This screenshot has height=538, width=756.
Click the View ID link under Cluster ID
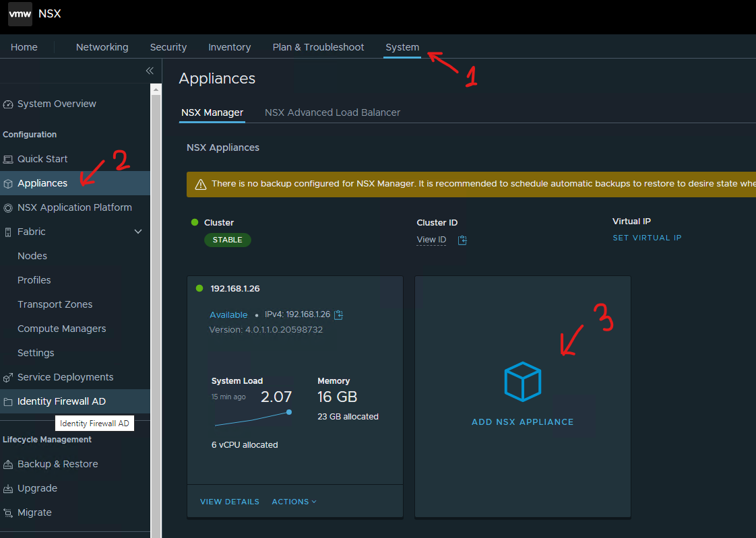point(431,240)
